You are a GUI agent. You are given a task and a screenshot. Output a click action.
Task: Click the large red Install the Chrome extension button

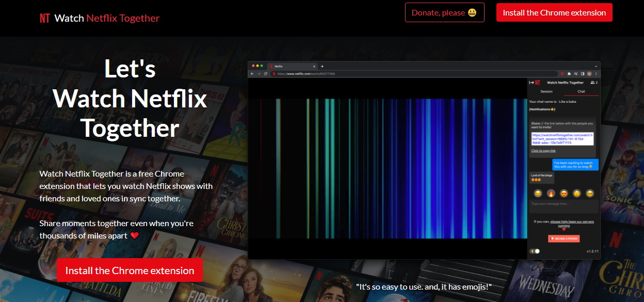pyautogui.click(x=130, y=270)
